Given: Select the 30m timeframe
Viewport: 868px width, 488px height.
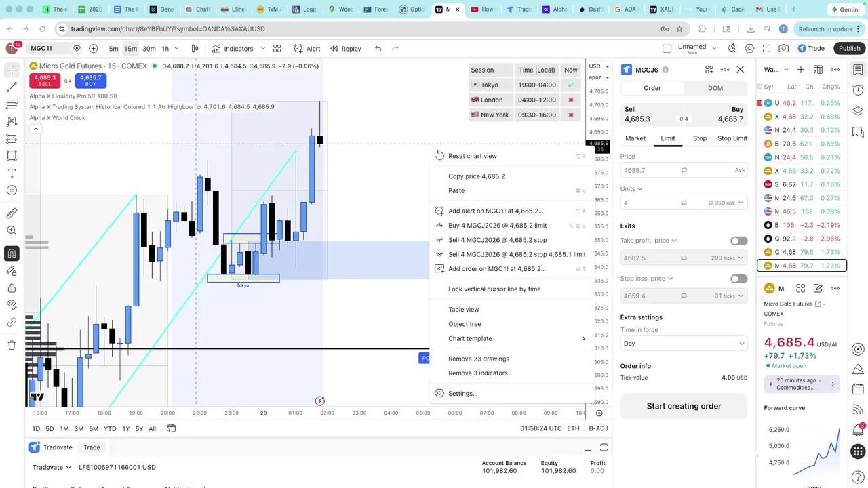Looking at the screenshot, I should (149, 49).
